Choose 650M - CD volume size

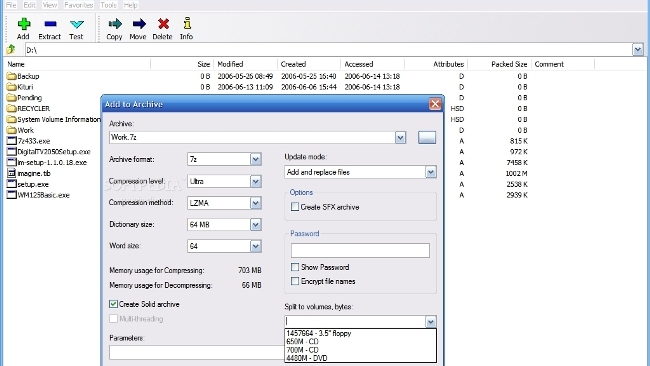[360, 342]
